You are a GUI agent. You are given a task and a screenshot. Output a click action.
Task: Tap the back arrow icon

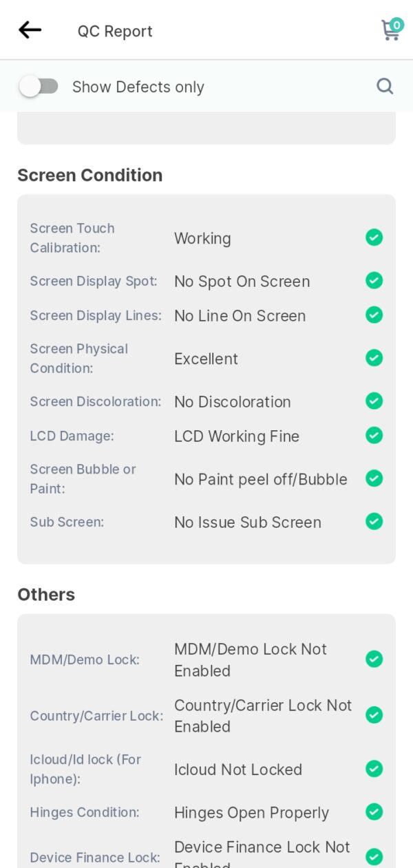click(30, 30)
